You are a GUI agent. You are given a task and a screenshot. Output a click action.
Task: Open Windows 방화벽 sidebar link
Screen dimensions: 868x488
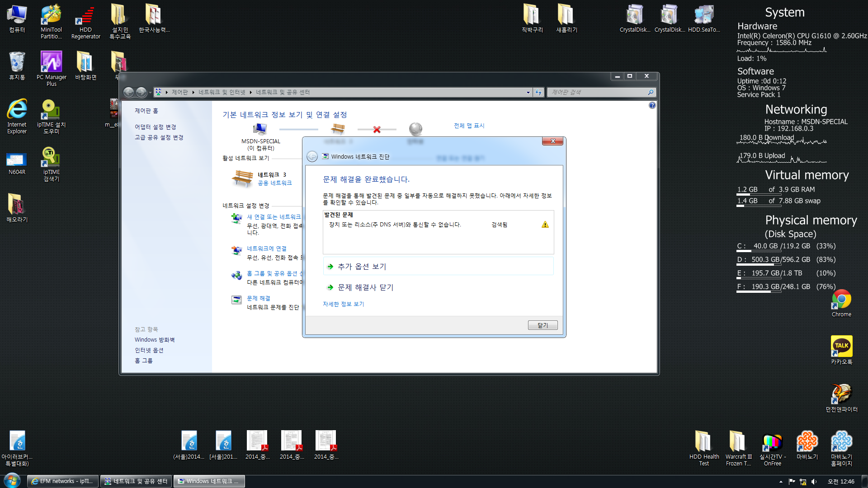click(x=154, y=340)
